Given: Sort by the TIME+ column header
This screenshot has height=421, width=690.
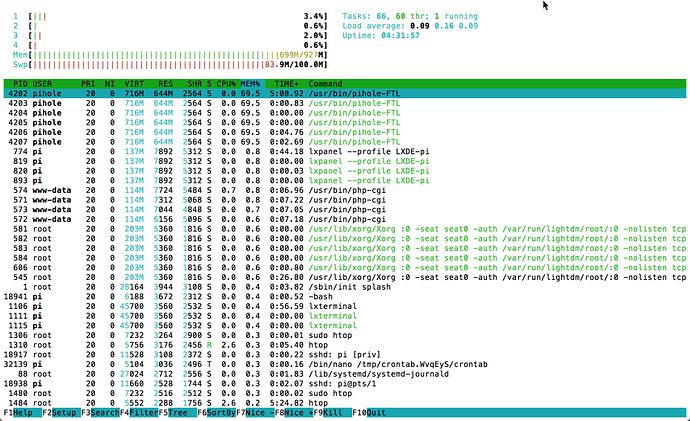Looking at the screenshot, I should tap(286, 83).
